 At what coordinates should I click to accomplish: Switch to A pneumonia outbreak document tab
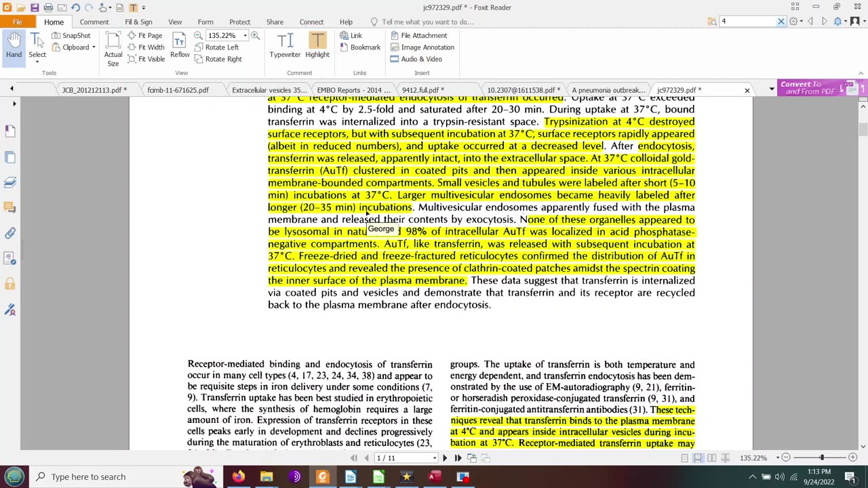coord(608,89)
